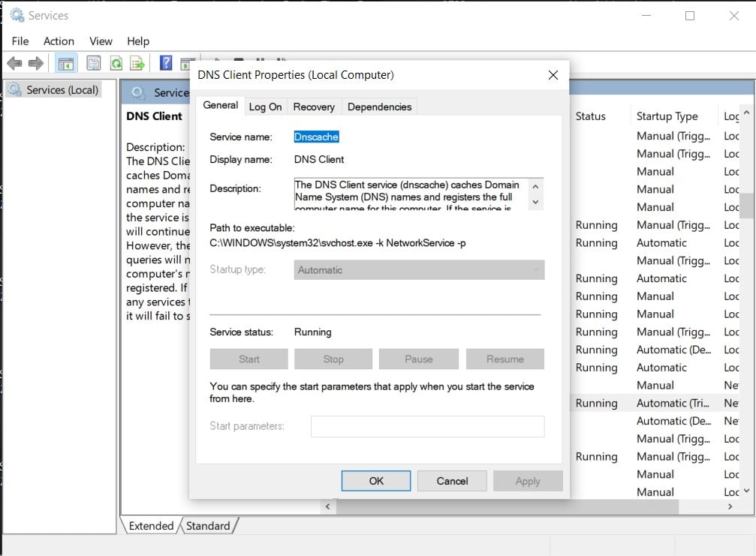Viewport: 756px width, 556px height.
Task: Click the Forward arrow in the toolbar
Action: [35, 64]
